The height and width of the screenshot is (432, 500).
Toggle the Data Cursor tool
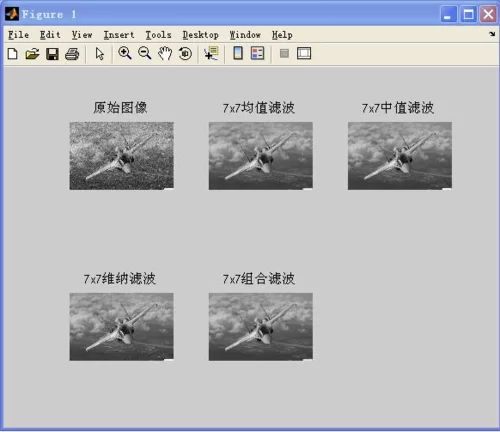point(211,53)
